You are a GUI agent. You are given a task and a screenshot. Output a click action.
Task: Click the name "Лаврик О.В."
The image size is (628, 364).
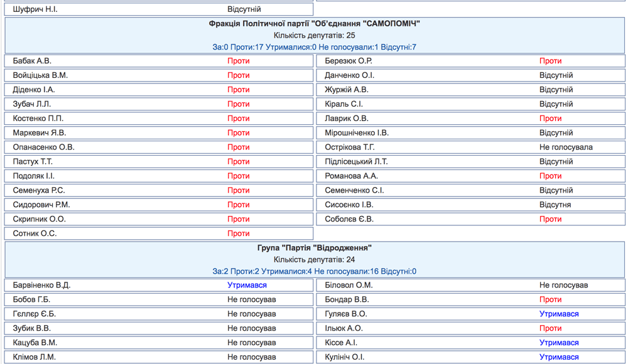[347, 119]
